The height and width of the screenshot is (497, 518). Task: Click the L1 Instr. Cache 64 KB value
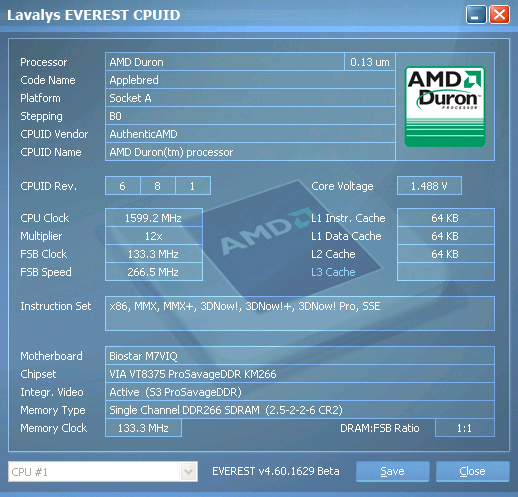click(x=446, y=218)
